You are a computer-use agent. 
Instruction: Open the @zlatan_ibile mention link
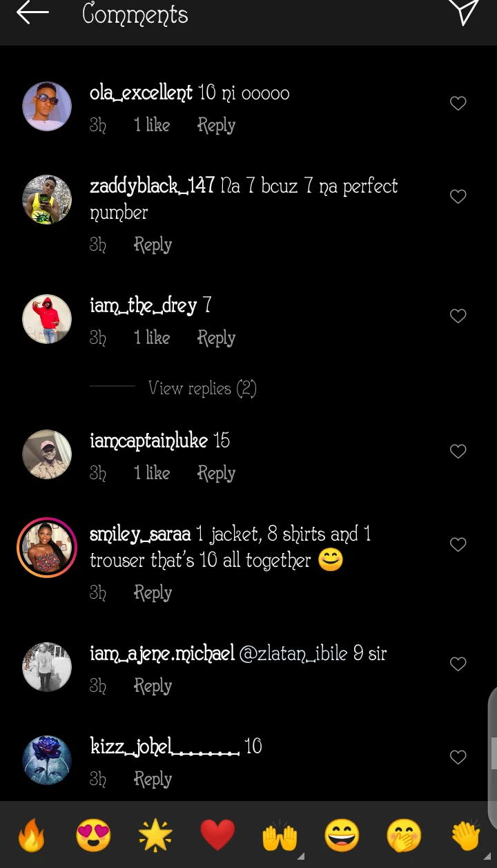[x=293, y=653]
